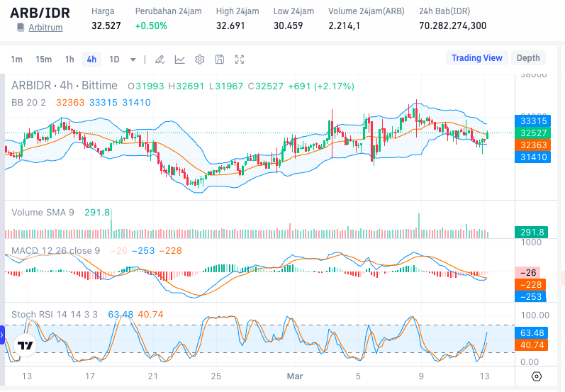This screenshot has height=392, width=565.
Task: Click the Arbitrum document icon
Action: 21,27
